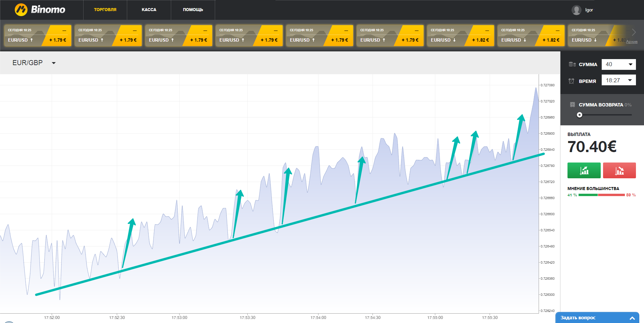
Task: Click the МНЕНИЕ БОЛЬШИНСТВА sentiment bar
Action: click(x=601, y=195)
